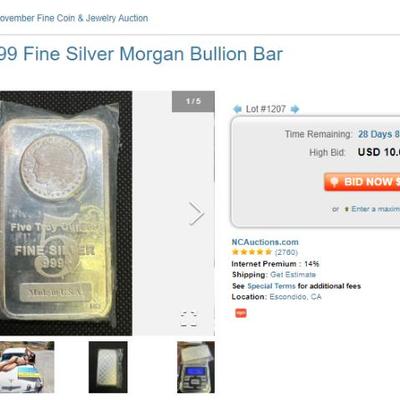
Task: Click the main silver Morgan bar image
Action: pyautogui.click(x=66, y=213)
